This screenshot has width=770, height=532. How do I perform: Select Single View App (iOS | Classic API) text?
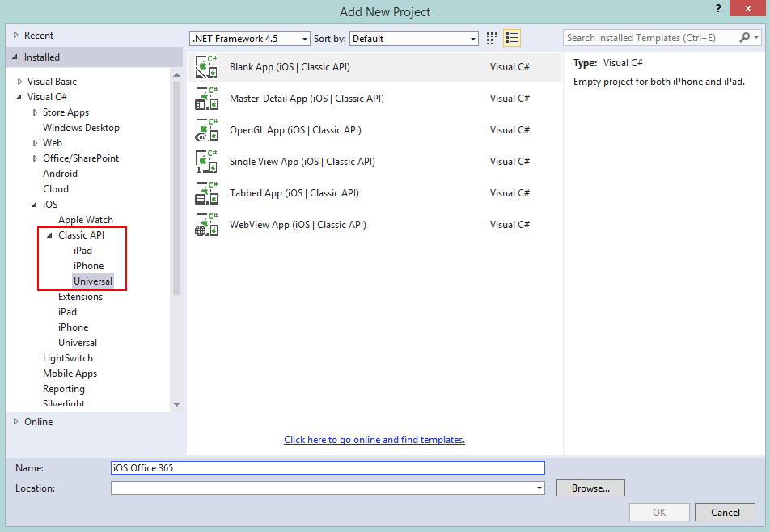[302, 162]
